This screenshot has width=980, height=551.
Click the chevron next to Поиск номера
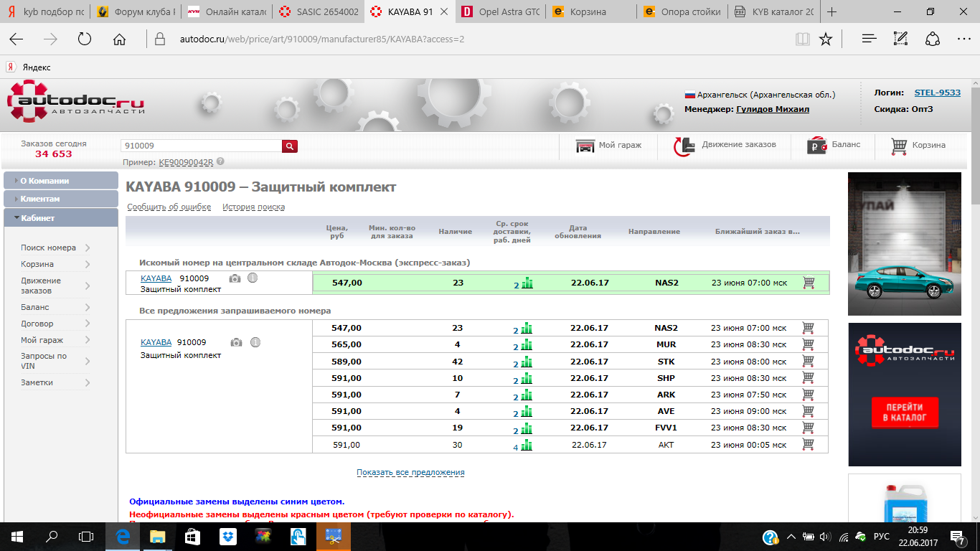87,248
